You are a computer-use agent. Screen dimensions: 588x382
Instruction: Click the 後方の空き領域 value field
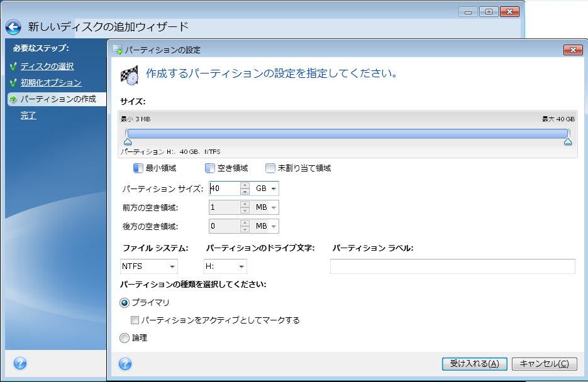click(x=225, y=226)
